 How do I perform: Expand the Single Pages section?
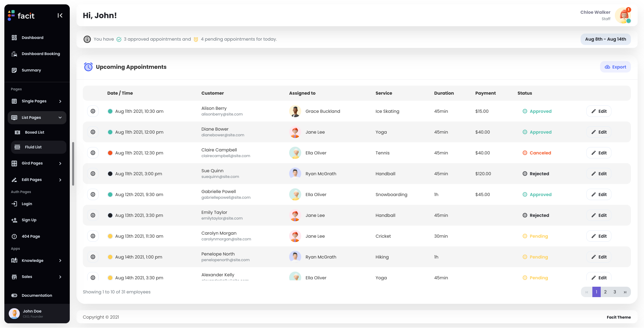[x=37, y=101]
